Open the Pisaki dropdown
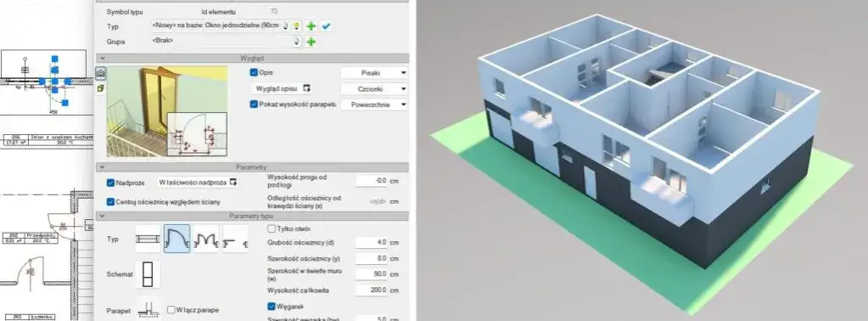 tap(374, 73)
